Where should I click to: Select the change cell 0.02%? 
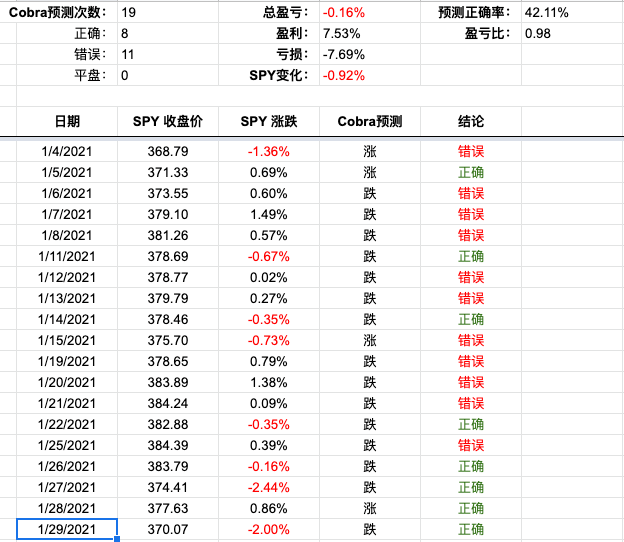(x=269, y=277)
